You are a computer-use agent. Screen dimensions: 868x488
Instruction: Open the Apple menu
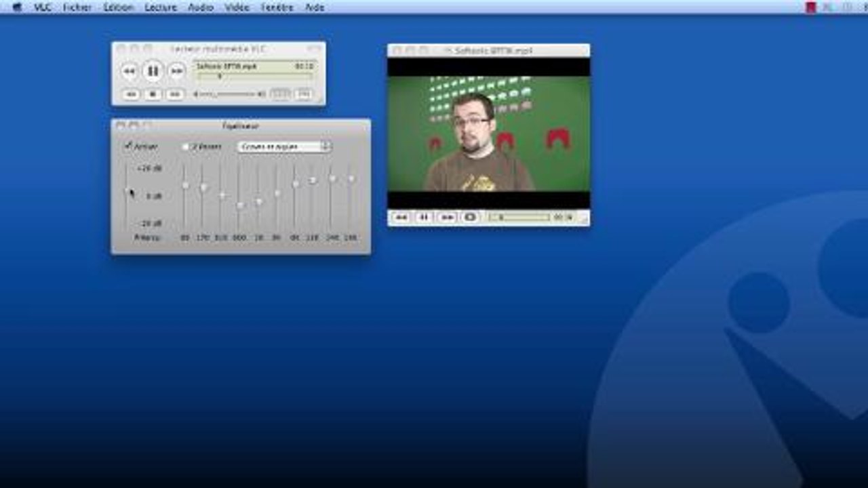click(17, 7)
